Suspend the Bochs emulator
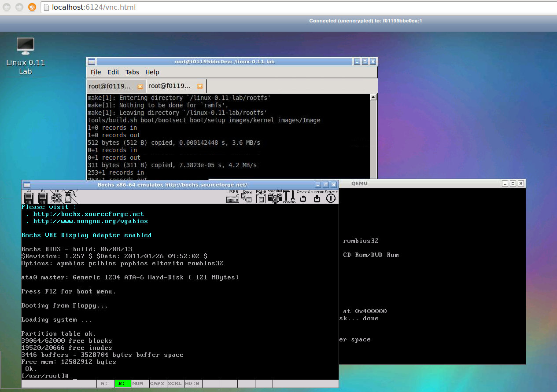The image size is (557, 392). point(316,199)
